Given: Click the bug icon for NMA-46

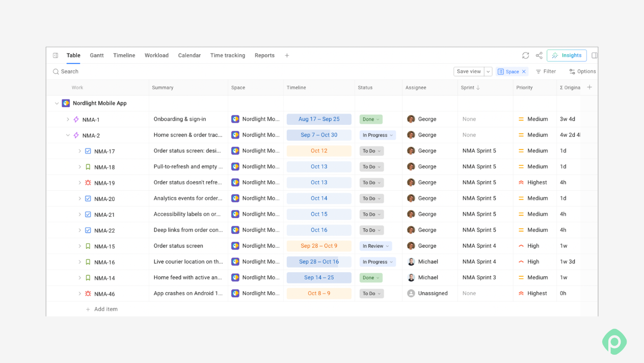Looking at the screenshot, I should (x=88, y=294).
